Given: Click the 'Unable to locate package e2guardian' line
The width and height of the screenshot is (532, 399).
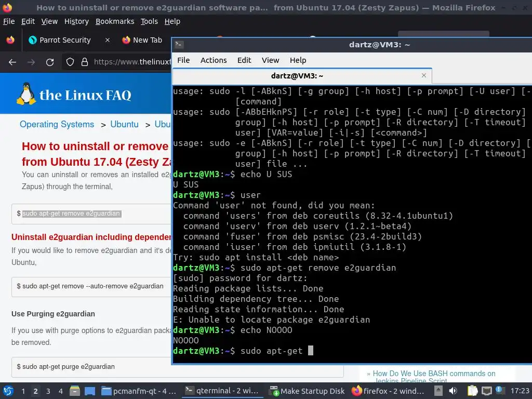Looking at the screenshot, I should click(x=271, y=320).
